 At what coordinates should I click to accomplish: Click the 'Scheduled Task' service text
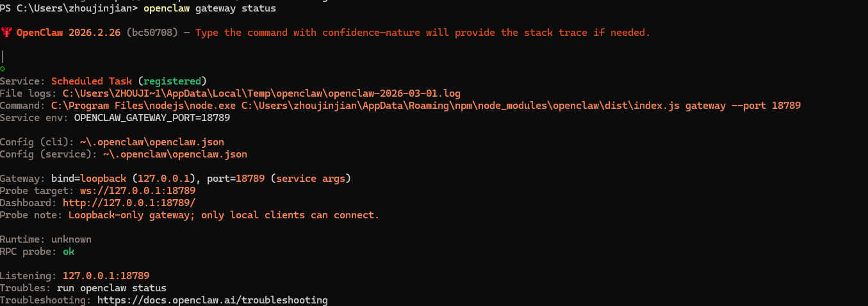[92, 81]
